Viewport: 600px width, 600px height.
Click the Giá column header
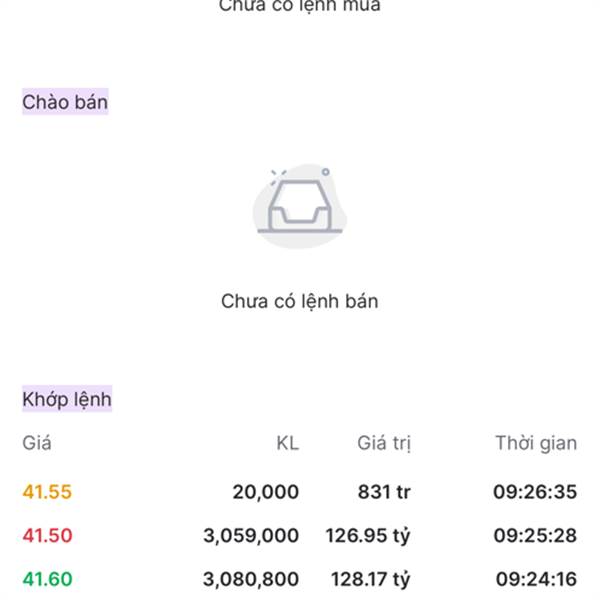[37, 443]
